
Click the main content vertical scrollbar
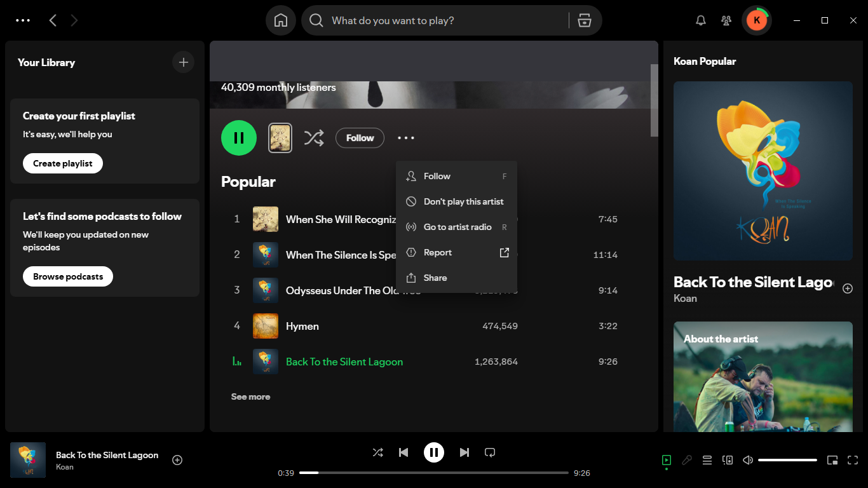(x=654, y=100)
